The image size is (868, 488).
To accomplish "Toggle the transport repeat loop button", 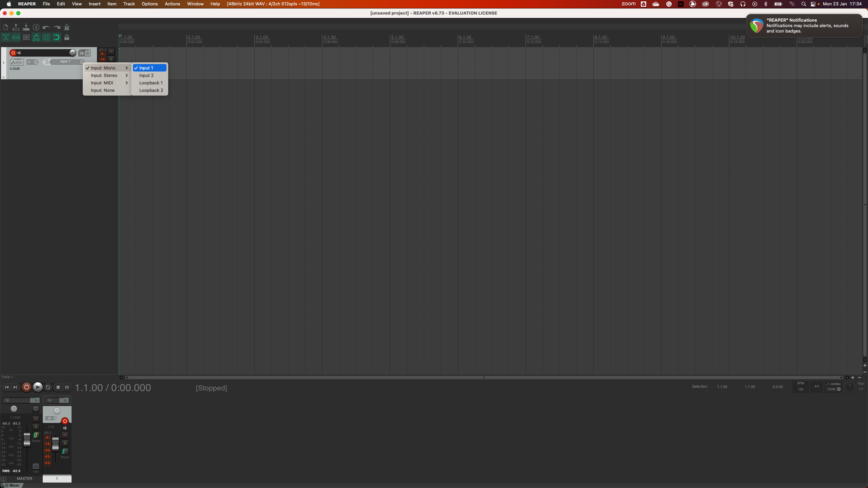I will 48,387.
